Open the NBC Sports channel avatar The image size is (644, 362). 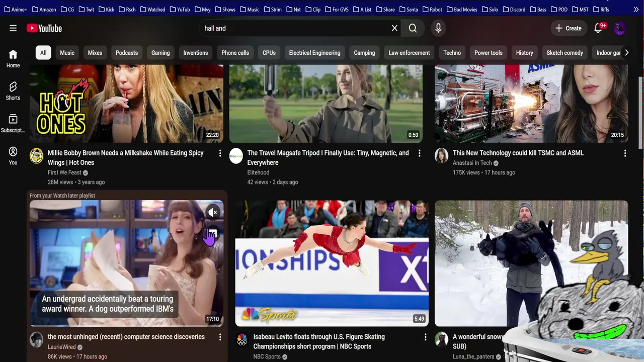(242, 340)
